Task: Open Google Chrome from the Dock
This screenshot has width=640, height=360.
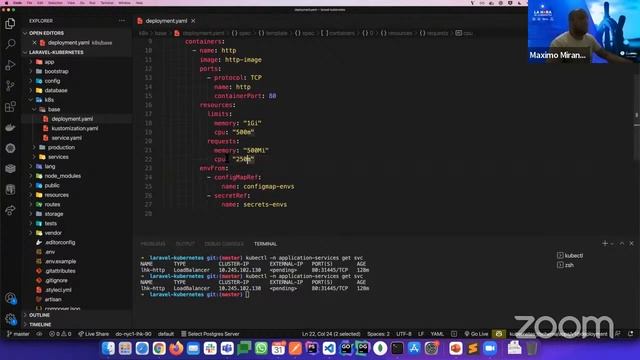Action: coord(159,348)
